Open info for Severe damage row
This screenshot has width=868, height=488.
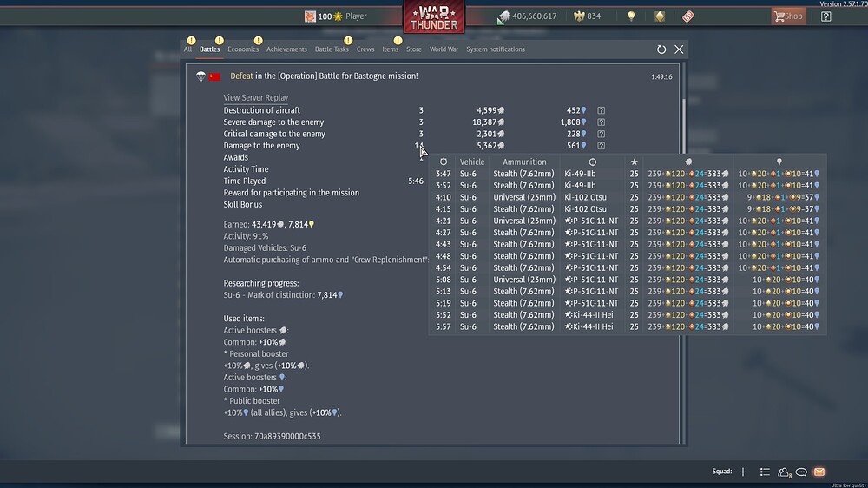click(601, 122)
